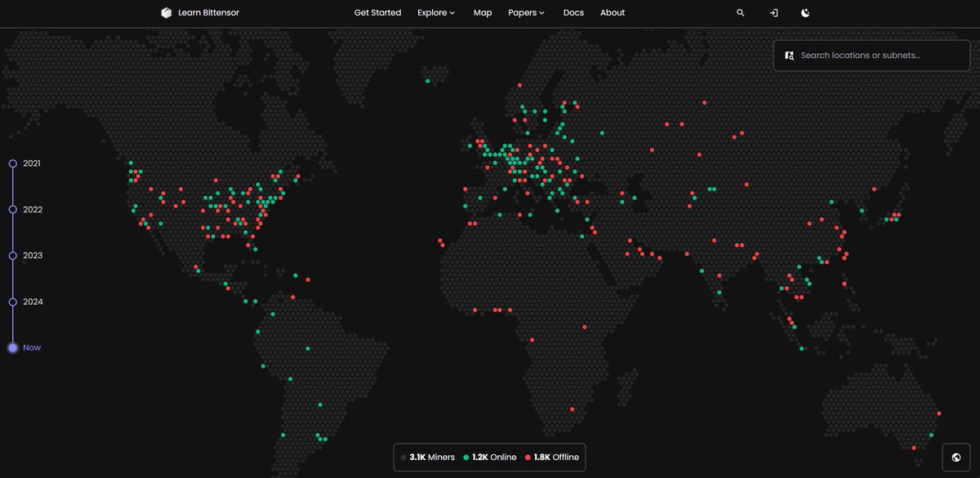Expand the Papers dropdown menu
Screen dimensions: 980x478
point(527,12)
